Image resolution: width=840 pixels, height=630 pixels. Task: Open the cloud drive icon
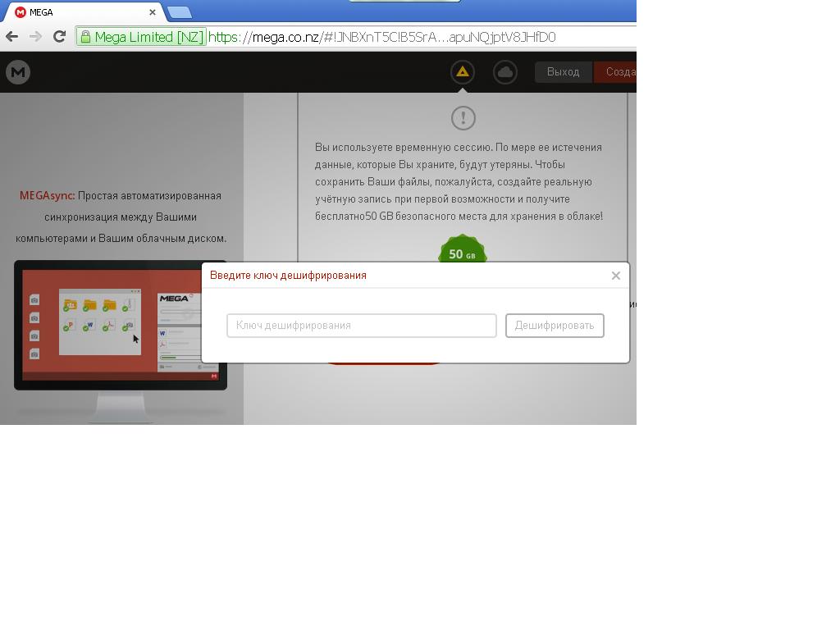(504, 72)
